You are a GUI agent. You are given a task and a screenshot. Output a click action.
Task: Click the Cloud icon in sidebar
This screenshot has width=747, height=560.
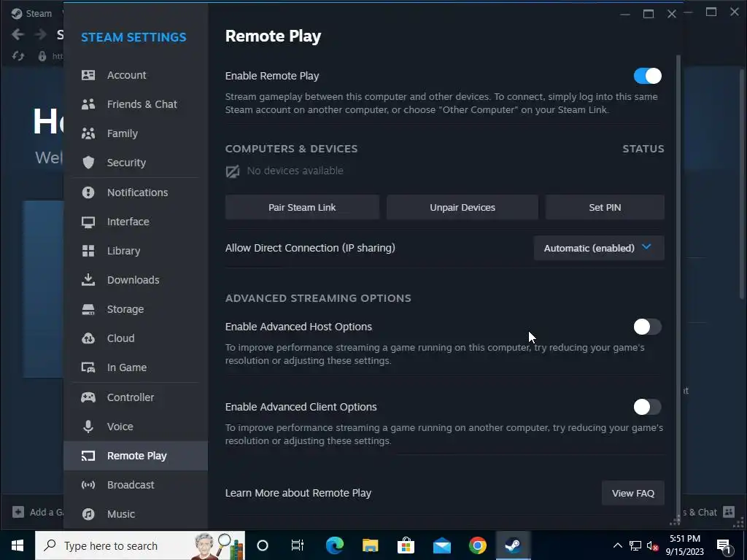(x=88, y=338)
